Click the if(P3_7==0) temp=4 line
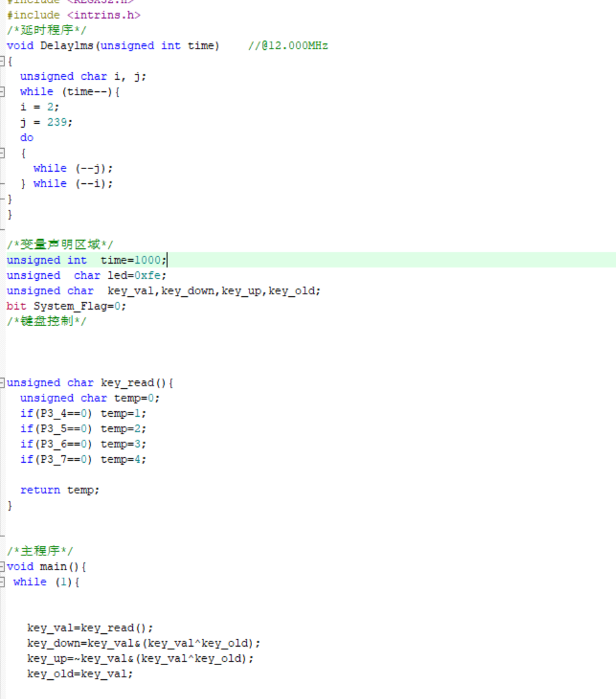 (83, 460)
